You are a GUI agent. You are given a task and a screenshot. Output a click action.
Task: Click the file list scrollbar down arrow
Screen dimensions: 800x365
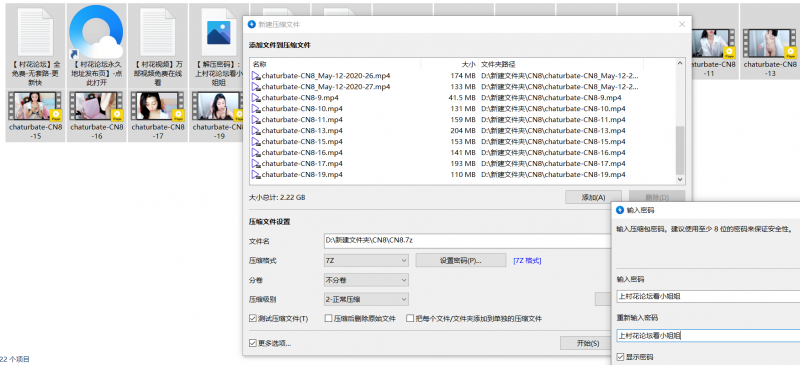[680, 180]
